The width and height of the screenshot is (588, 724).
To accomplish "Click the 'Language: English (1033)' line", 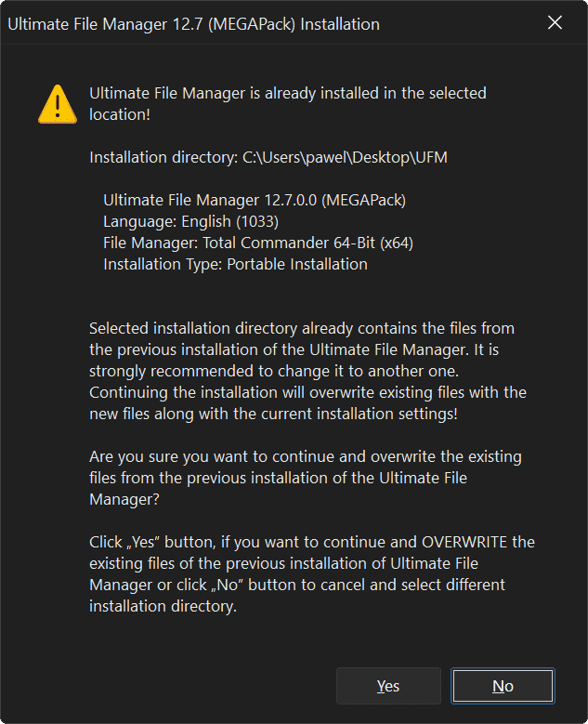I will click(190, 221).
